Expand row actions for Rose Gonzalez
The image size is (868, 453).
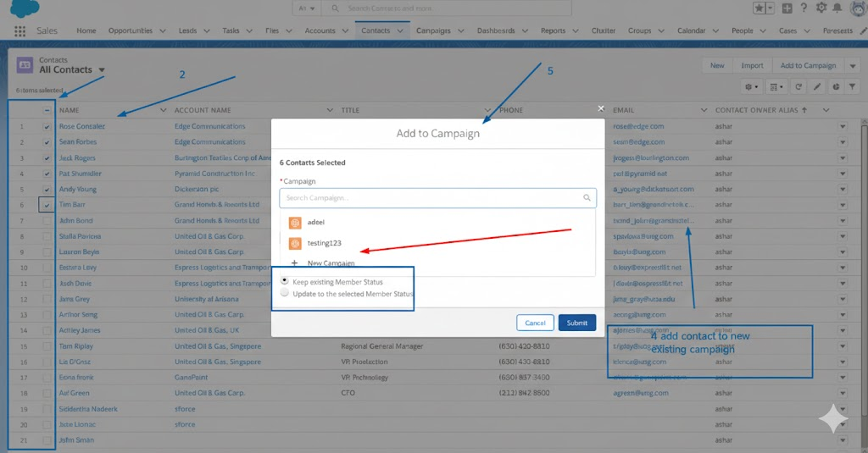[843, 127]
